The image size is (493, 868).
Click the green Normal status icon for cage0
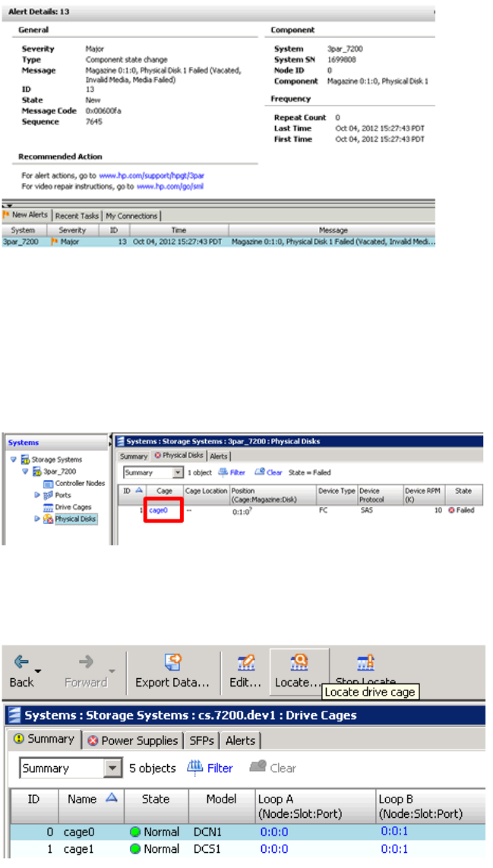[x=135, y=832]
